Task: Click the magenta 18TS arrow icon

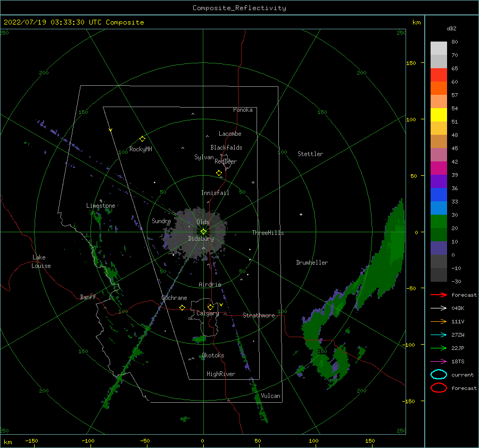Action: (x=439, y=362)
